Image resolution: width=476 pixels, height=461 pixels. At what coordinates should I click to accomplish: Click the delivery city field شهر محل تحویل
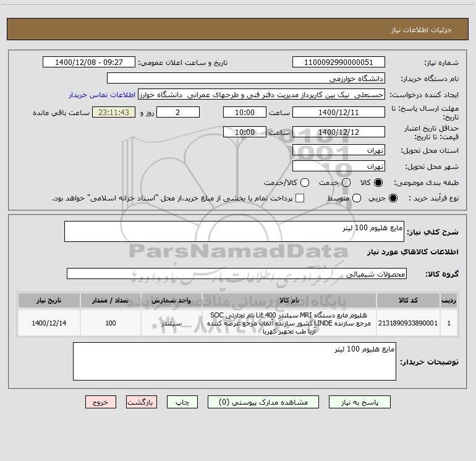tap(339, 166)
